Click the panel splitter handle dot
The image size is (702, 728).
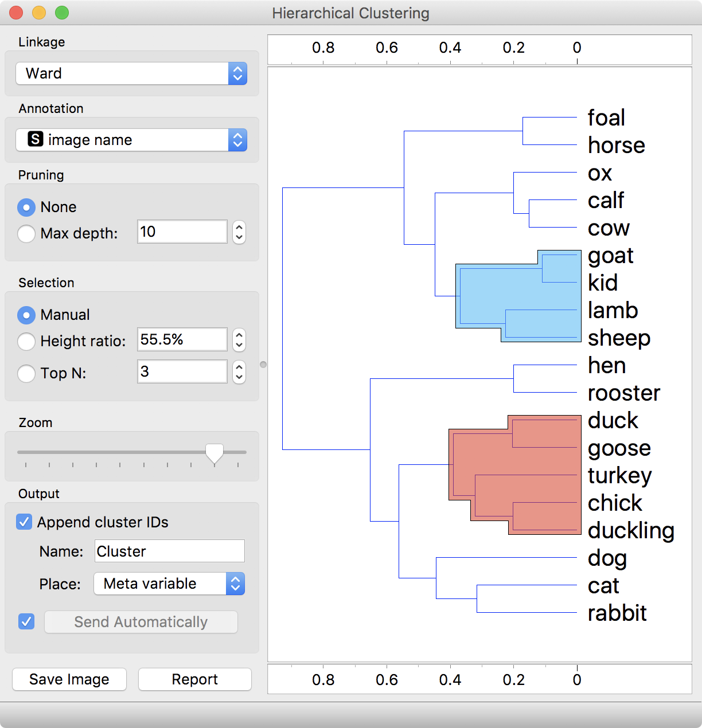[x=263, y=365]
